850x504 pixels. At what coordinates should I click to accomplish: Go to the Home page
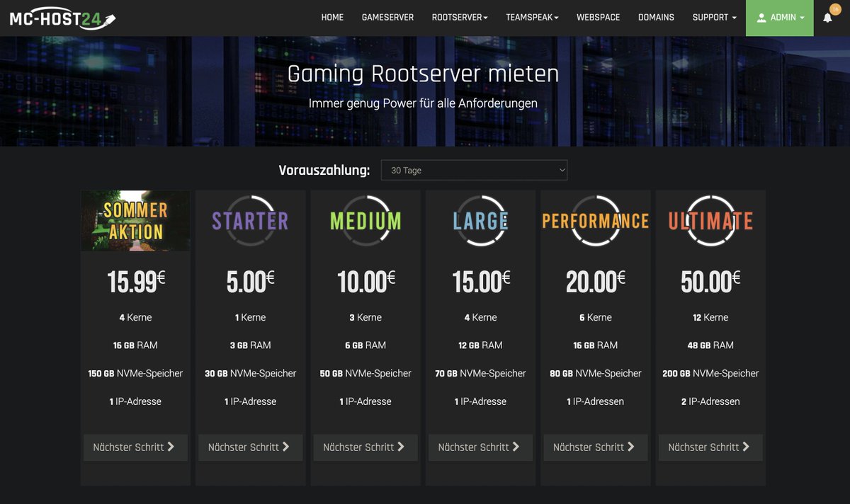332,18
